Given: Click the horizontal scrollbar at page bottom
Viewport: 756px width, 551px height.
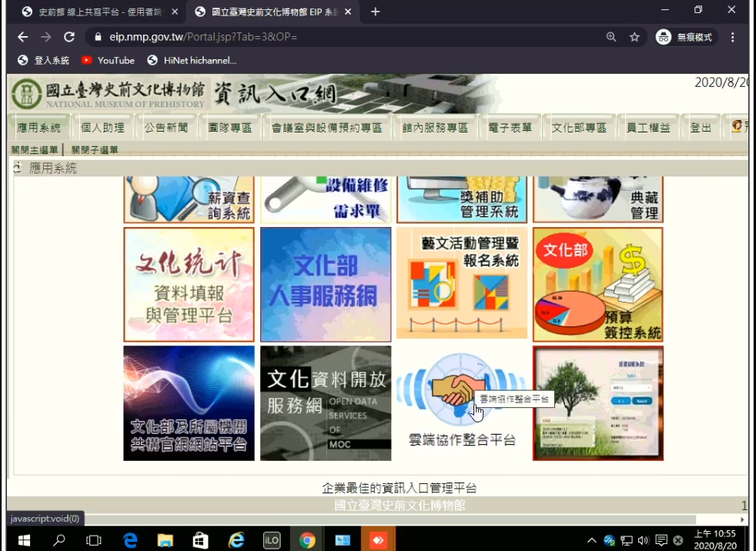Looking at the screenshot, I should 352,519.
